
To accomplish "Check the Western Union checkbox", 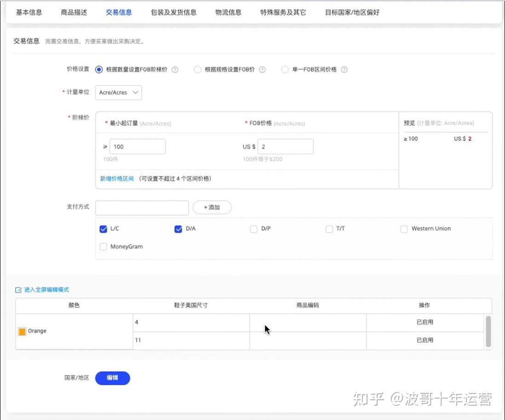I will [404, 229].
